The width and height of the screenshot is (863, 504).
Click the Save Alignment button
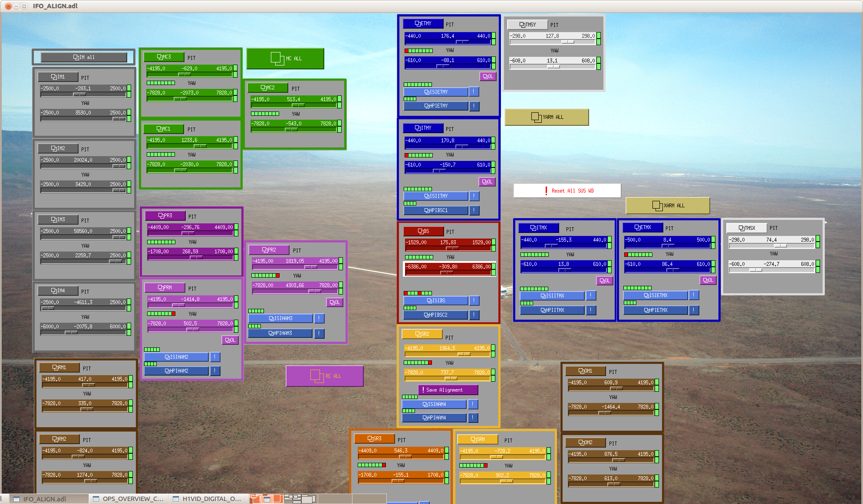click(x=448, y=390)
